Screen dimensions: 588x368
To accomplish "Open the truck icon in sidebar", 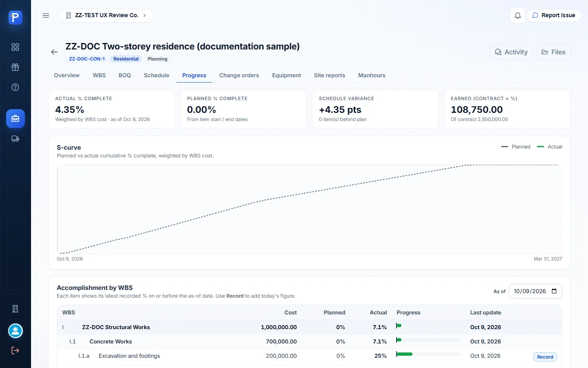I will (x=16, y=139).
